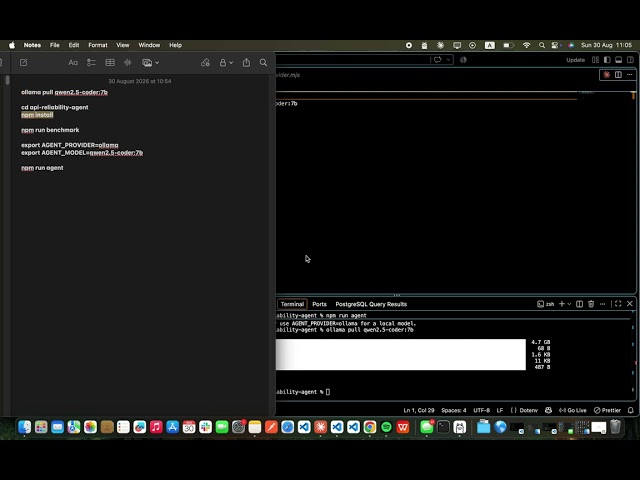The width and height of the screenshot is (640, 480).
Task: Open the File menu
Action: pyautogui.click(x=55, y=45)
